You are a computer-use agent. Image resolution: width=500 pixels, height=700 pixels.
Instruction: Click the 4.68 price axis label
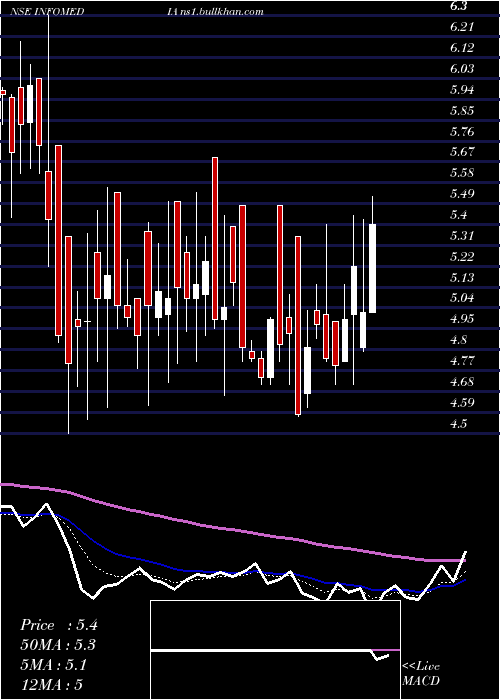pyautogui.click(x=462, y=383)
